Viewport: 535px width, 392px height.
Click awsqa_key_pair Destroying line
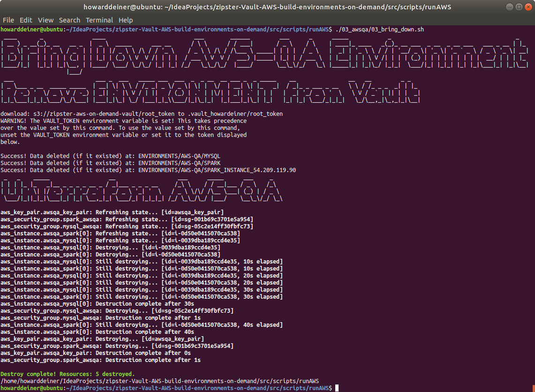tap(102, 339)
